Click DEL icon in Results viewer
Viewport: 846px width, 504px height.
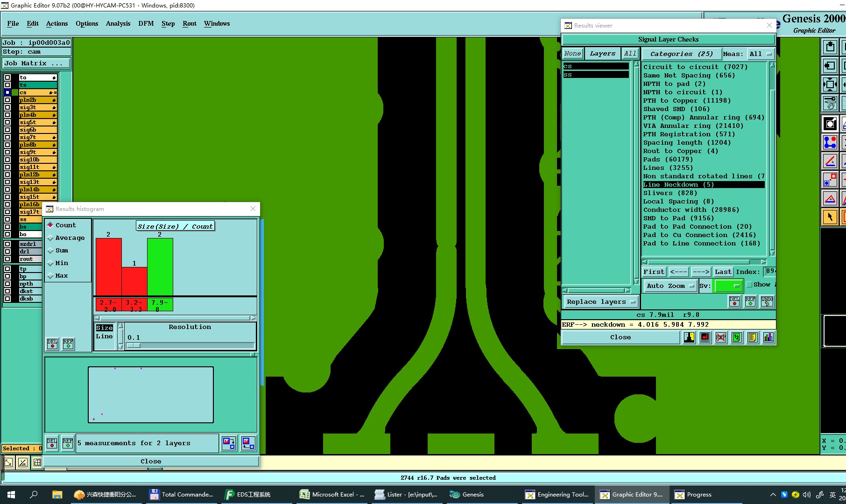734,301
